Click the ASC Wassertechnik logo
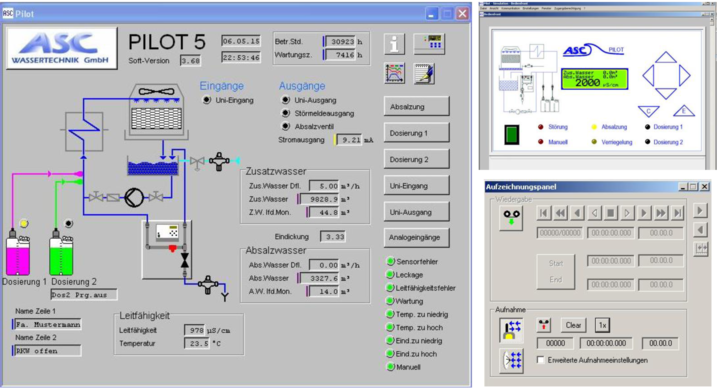720x389 pixels. point(62,49)
